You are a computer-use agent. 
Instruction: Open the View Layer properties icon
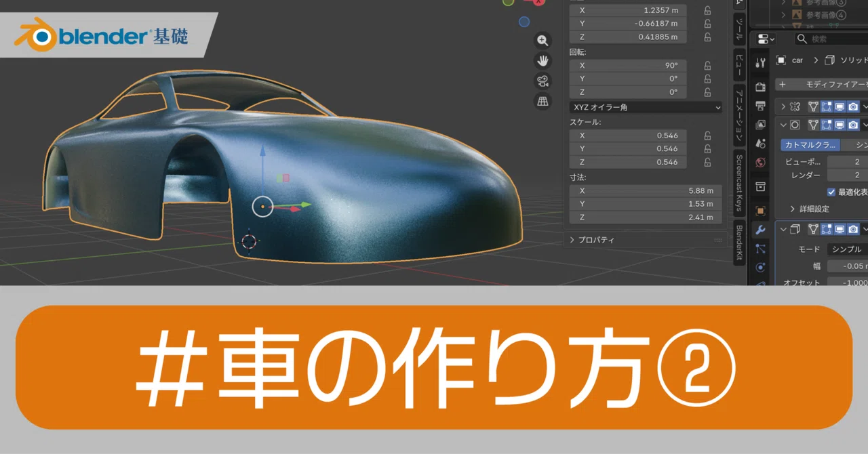point(760,125)
